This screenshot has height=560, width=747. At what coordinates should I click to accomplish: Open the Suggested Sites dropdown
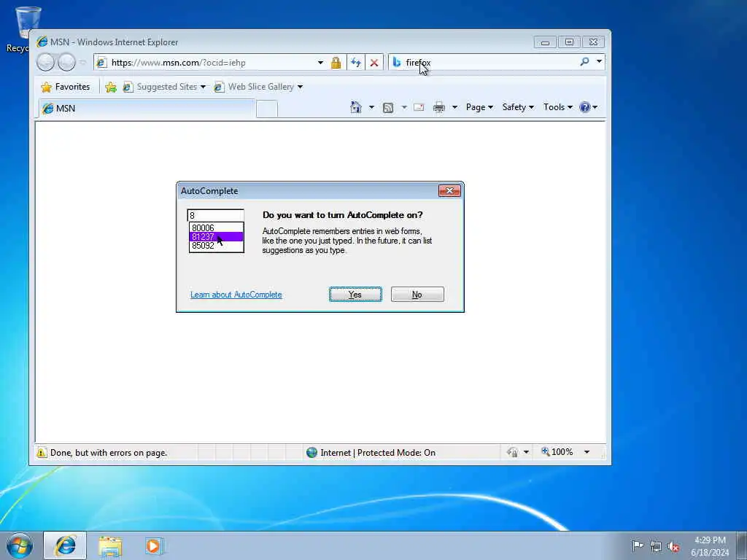pos(164,87)
